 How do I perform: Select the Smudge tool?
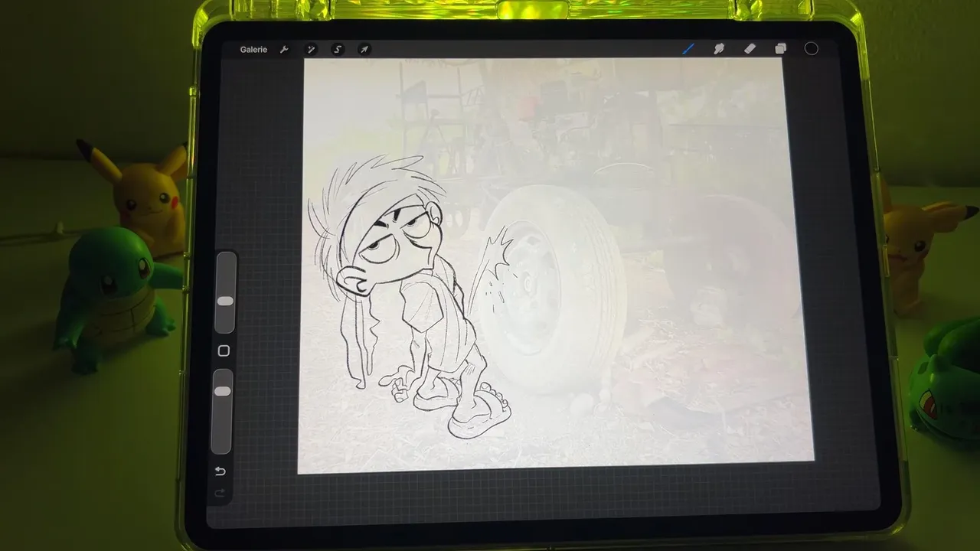[719, 49]
